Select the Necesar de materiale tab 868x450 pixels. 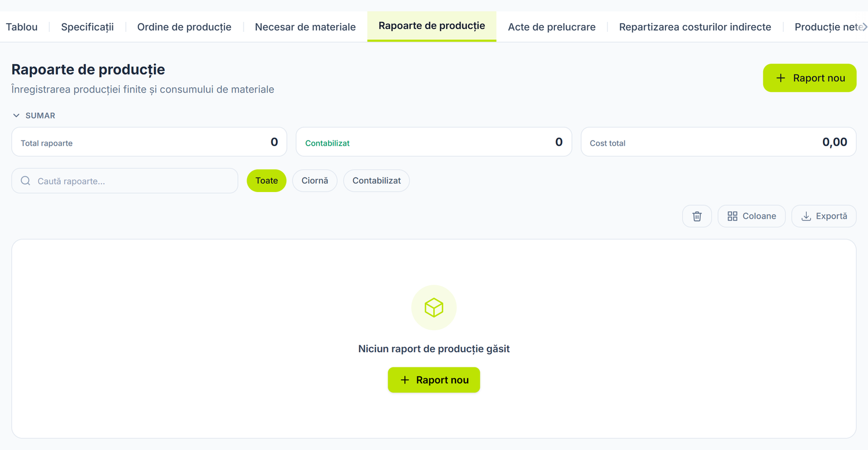tap(306, 27)
